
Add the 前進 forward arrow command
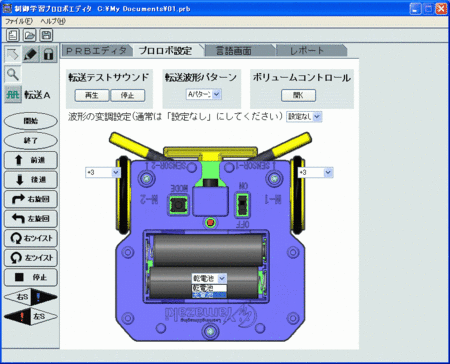tap(31, 160)
